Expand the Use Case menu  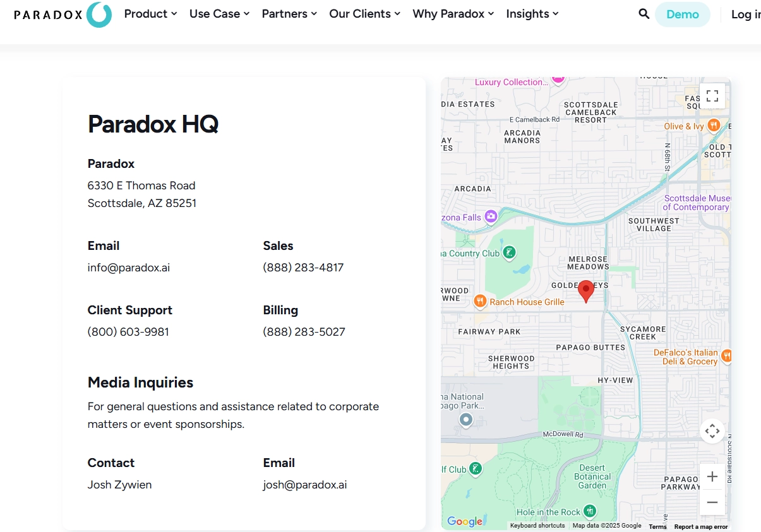(219, 14)
